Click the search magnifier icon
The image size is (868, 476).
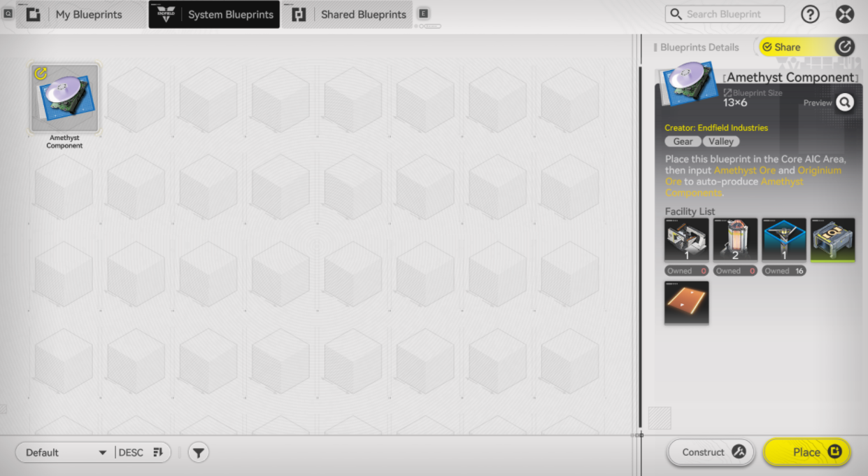(676, 14)
